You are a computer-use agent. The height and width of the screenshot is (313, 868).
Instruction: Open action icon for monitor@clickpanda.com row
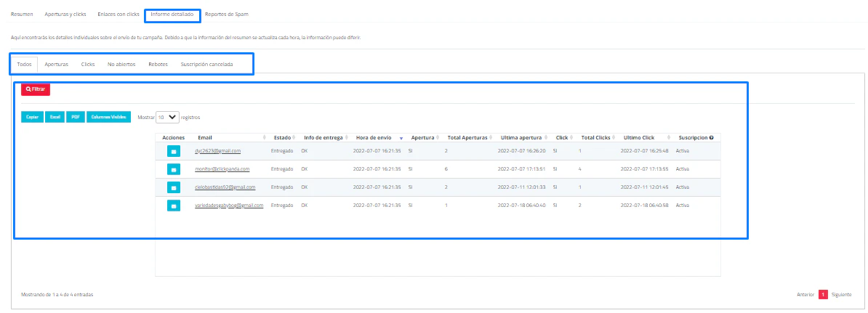tap(173, 169)
